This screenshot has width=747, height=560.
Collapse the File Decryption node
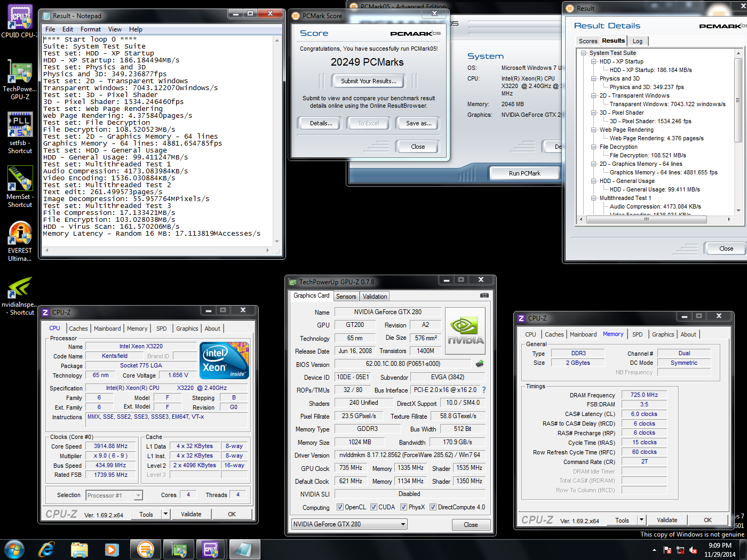594,147
